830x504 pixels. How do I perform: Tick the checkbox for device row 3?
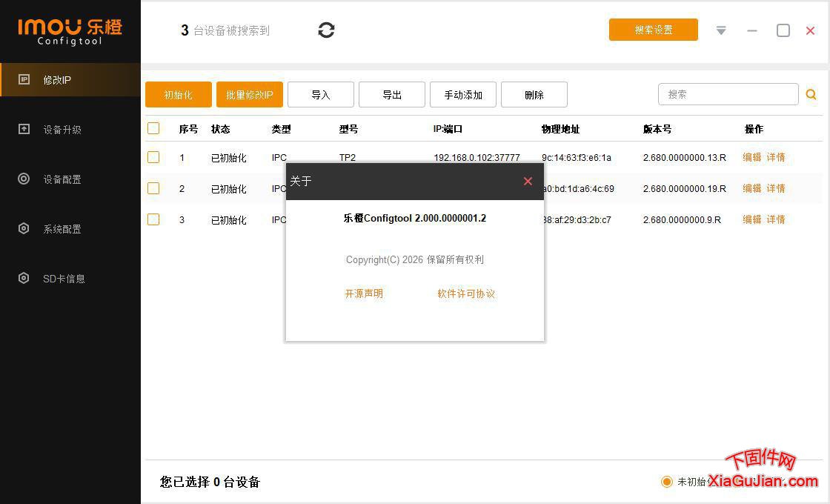[x=153, y=219]
